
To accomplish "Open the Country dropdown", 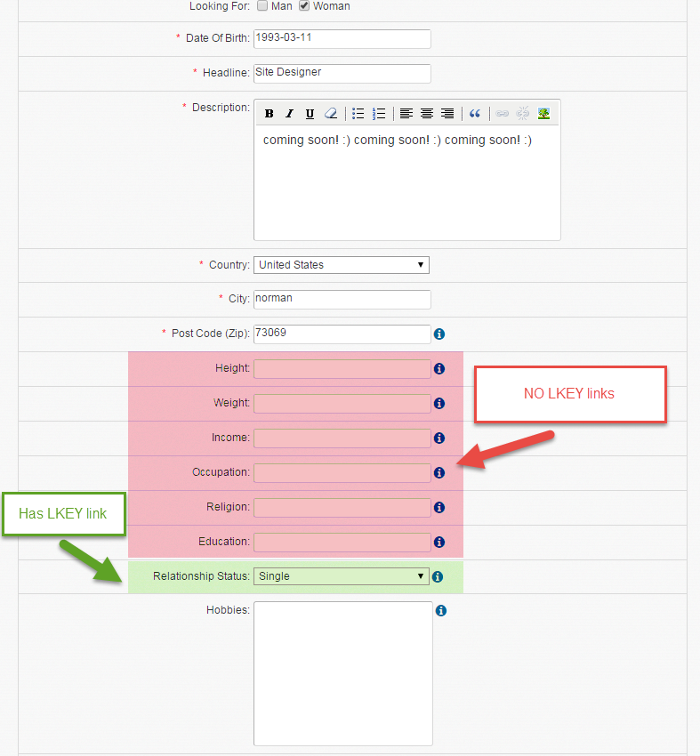I will click(342, 265).
